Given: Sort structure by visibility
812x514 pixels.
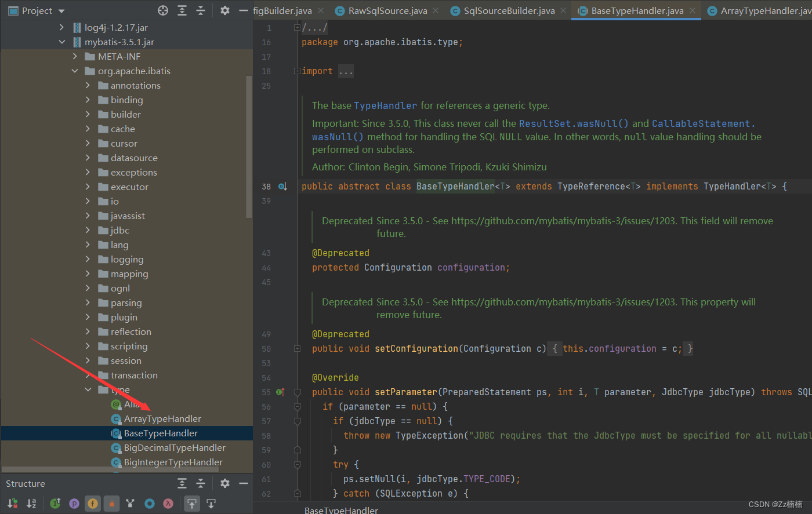Looking at the screenshot, I should 12,504.
